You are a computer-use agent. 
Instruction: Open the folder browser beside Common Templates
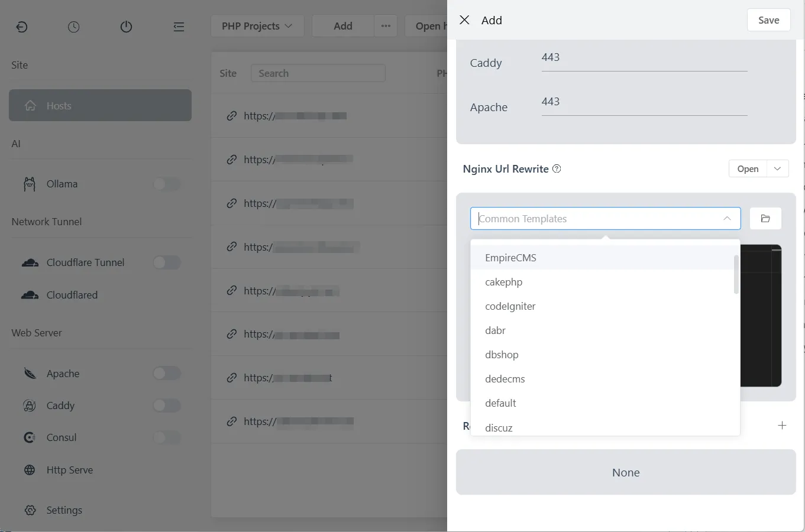coord(765,218)
